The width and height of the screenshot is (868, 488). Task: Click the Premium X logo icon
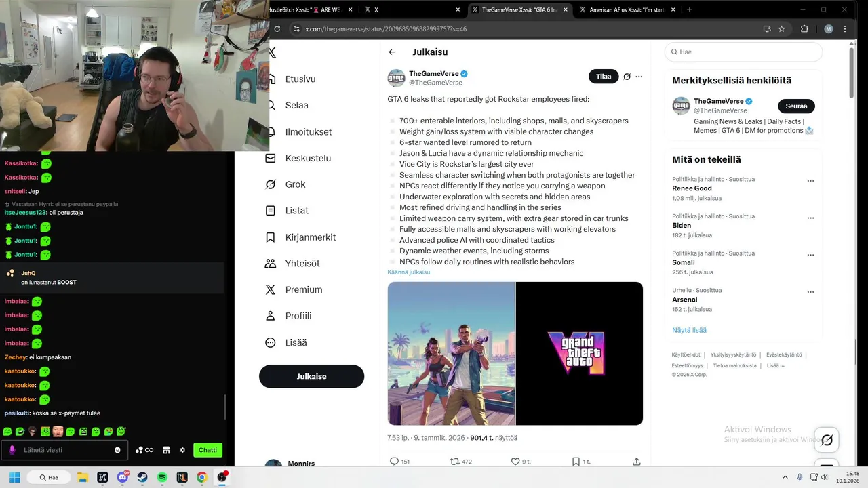(x=271, y=289)
